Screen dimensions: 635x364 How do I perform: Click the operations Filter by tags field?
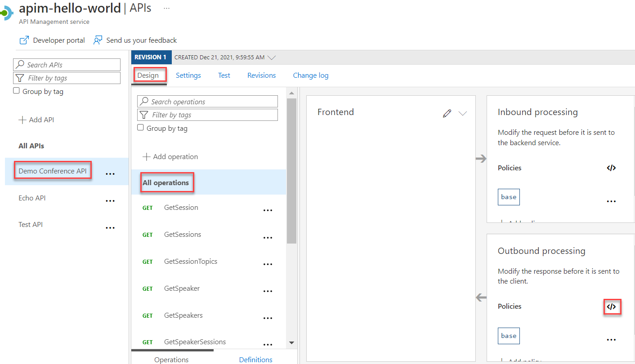click(x=207, y=115)
